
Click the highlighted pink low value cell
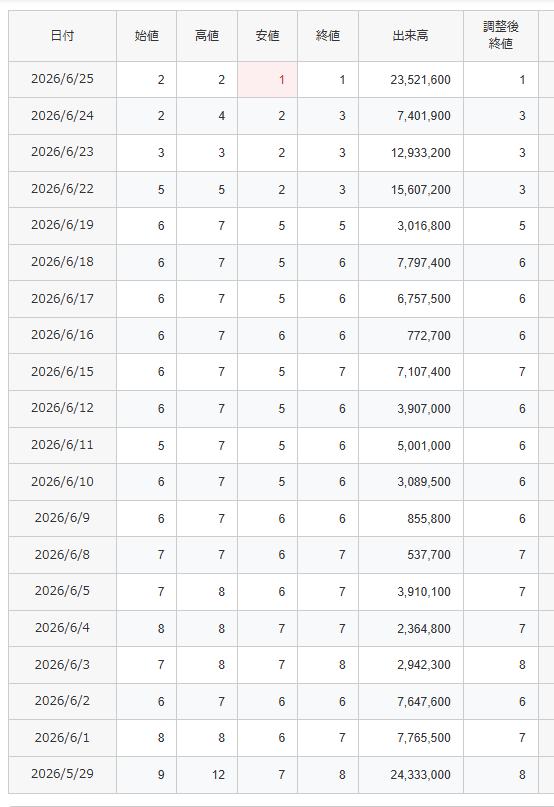click(x=267, y=80)
